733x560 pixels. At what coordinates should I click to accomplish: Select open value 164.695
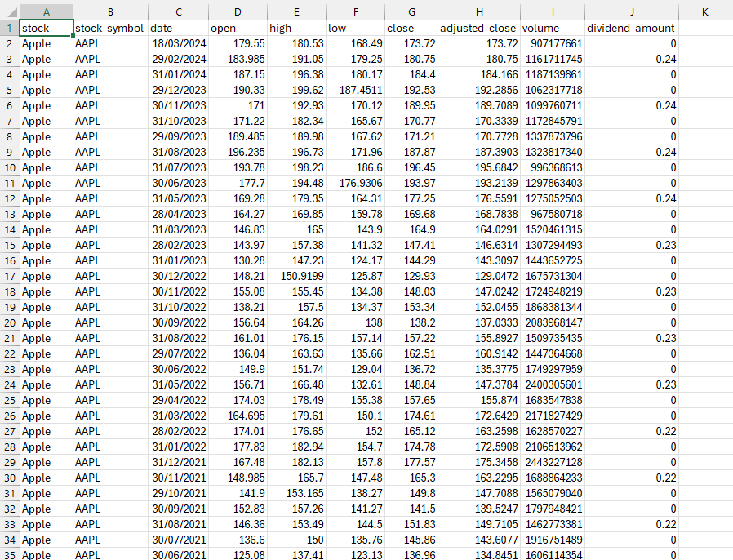coord(238,416)
